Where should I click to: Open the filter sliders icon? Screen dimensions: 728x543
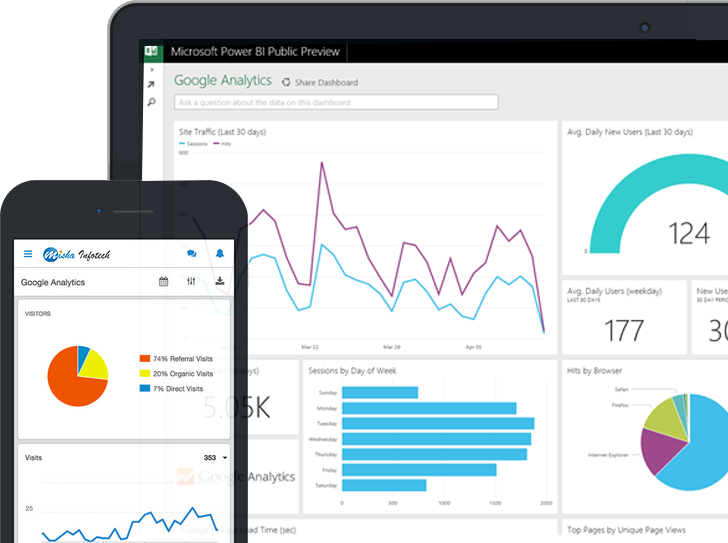[x=191, y=281]
